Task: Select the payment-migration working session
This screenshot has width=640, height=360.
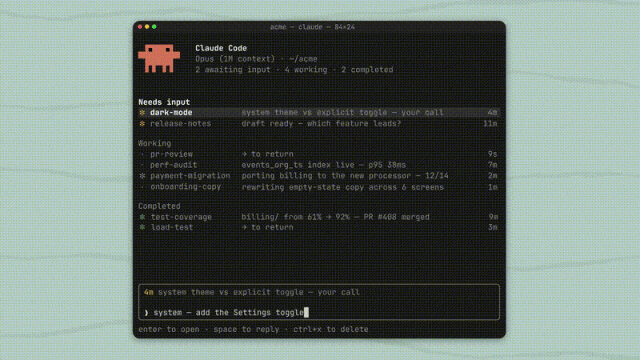Action: (x=319, y=176)
